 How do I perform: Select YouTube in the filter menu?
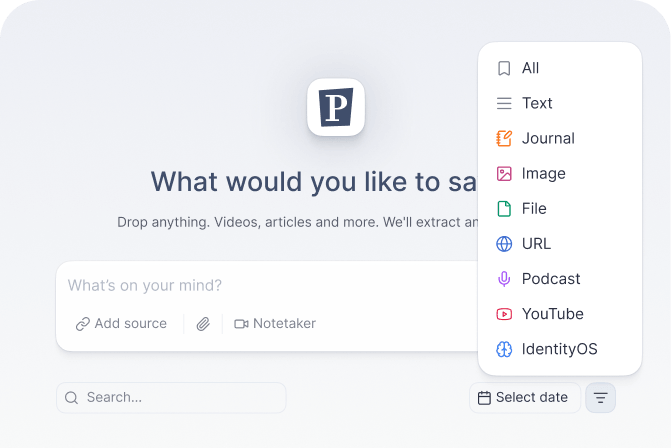559,314
